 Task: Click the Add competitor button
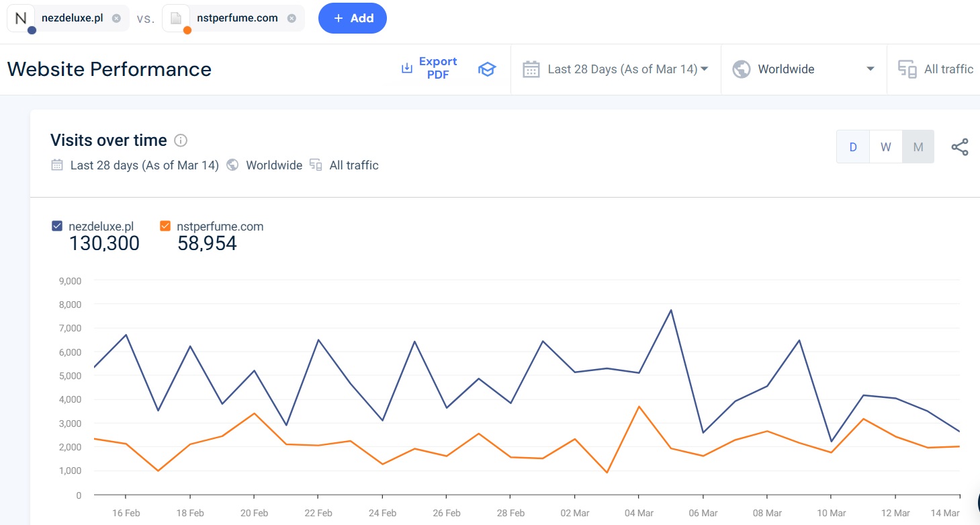click(x=353, y=18)
